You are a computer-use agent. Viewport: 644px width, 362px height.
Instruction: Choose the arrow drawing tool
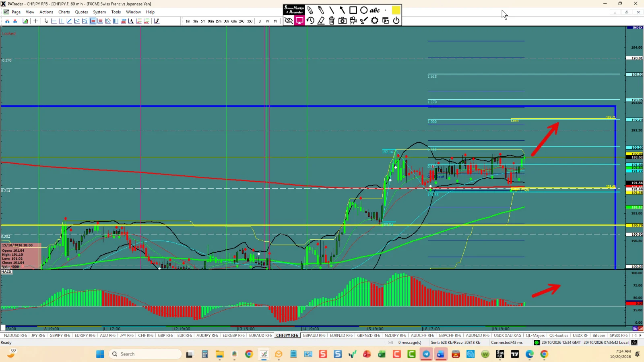(342, 10)
